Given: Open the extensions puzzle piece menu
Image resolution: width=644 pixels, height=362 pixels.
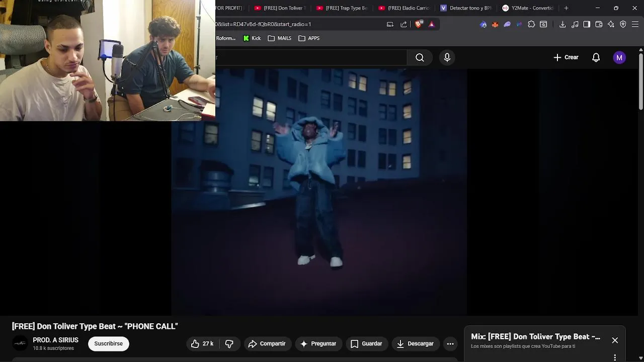Looking at the screenshot, I should tap(531, 24).
